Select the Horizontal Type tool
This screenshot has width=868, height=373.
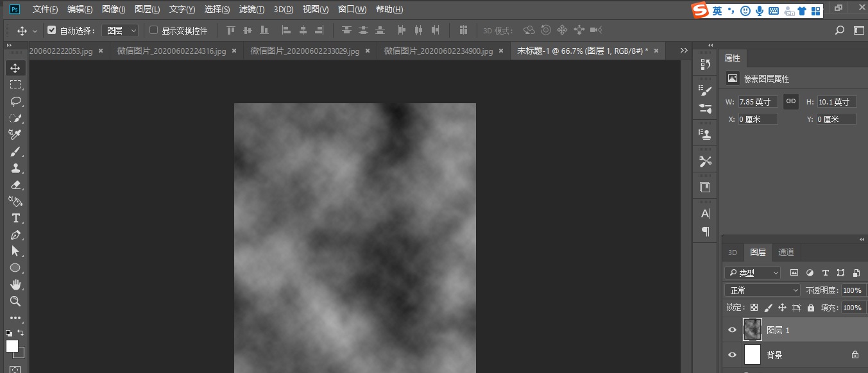click(x=15, y=219)
